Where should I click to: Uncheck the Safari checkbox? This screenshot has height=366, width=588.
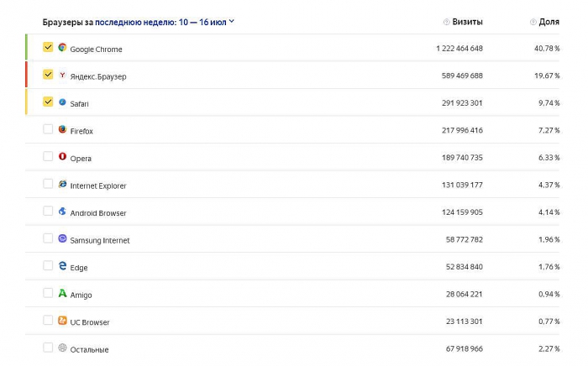[48, 102]
